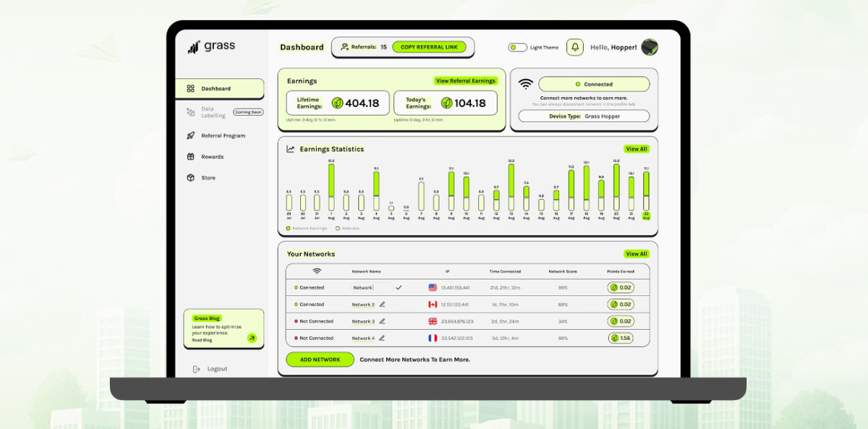This screenshot has height=429, width=868.
Task: Click the Connected status pill
Action: click(x=594, y=84)
